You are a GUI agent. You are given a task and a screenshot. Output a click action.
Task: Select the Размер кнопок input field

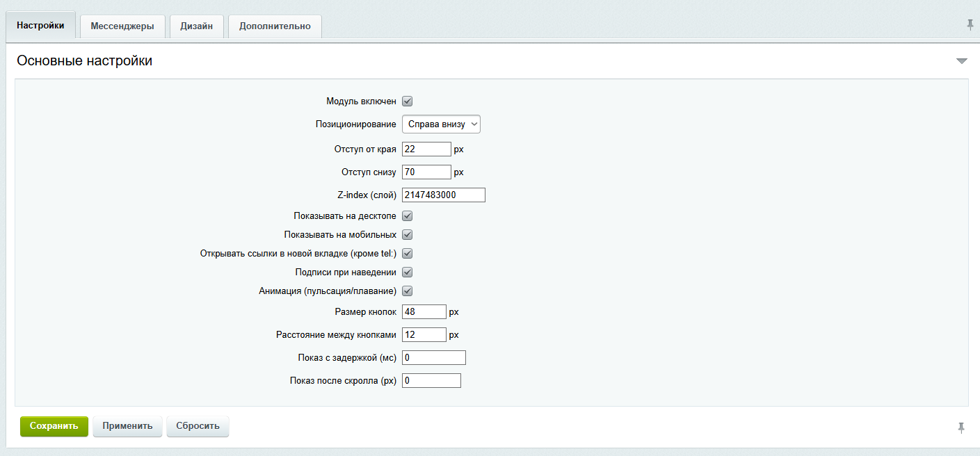[x=424, y=311]
